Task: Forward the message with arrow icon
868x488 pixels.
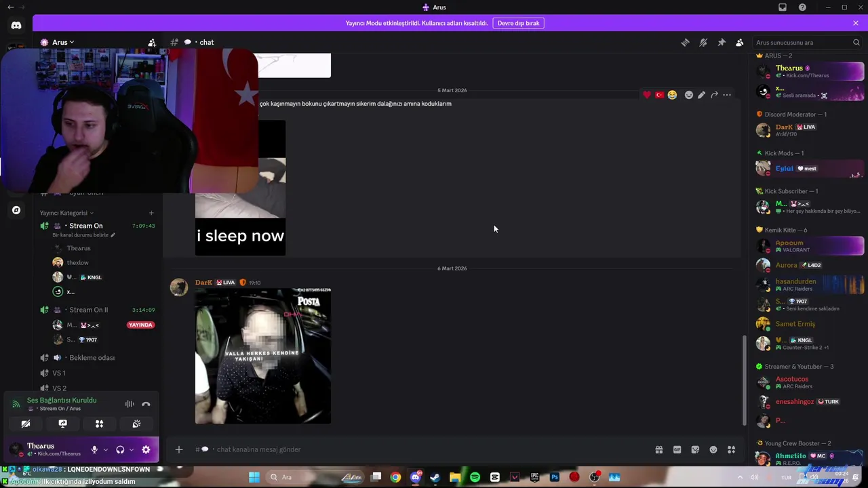Action: tap(714, 95)
